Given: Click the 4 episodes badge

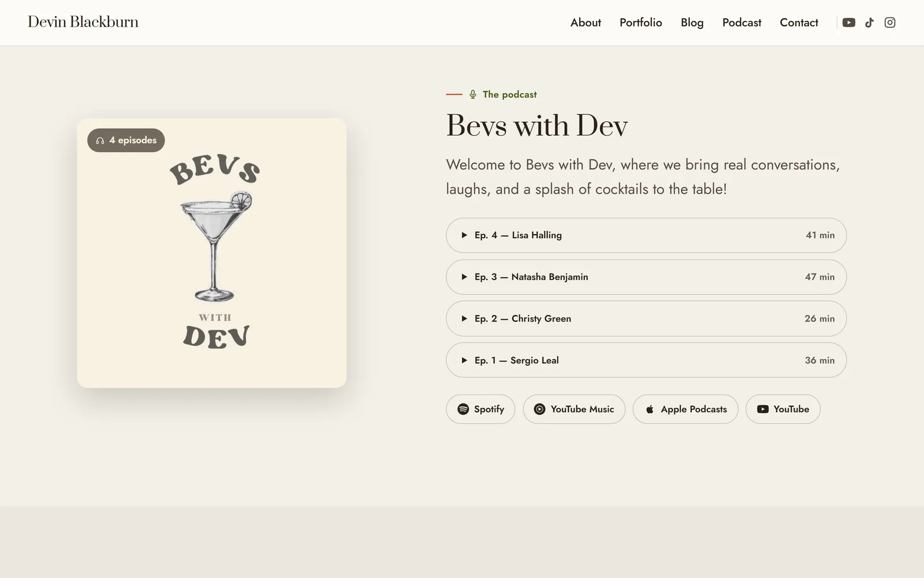Looking at the screenshot, I should click(x=126, y=140).
